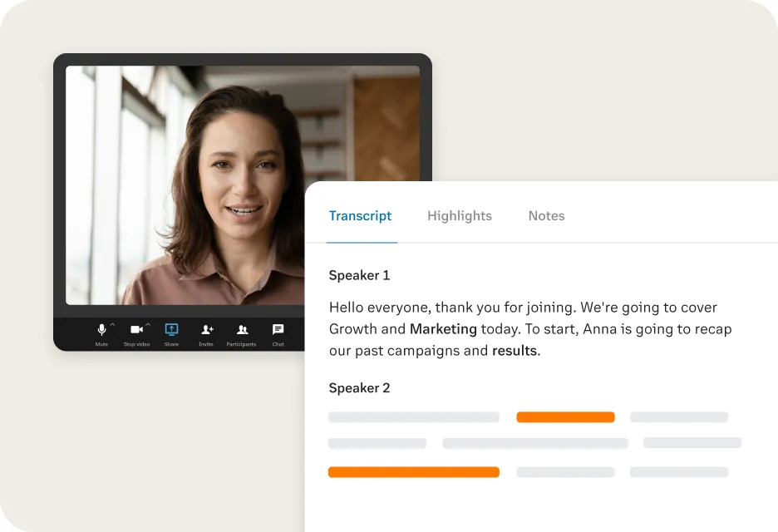The width and height of the screenshot is (778, 532).
Task: Expand the video options caret beside Stop video
Action: [x=148, y=324]
